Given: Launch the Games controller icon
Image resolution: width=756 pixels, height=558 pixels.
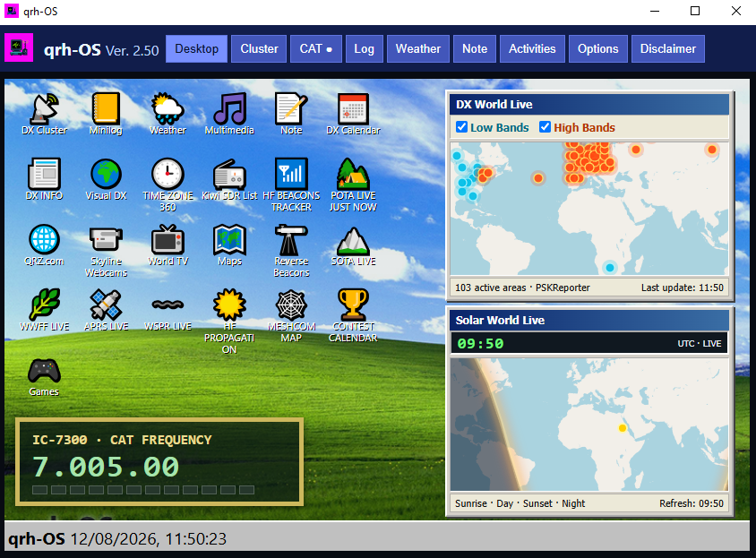Looking at the screenshot, I should [x=45, y=377].
